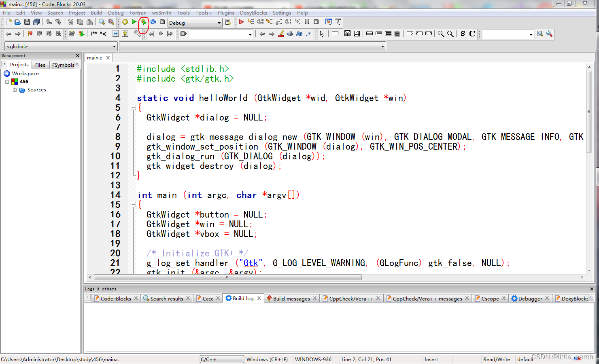Save the current file with the floppy icon

pos(27,22)
